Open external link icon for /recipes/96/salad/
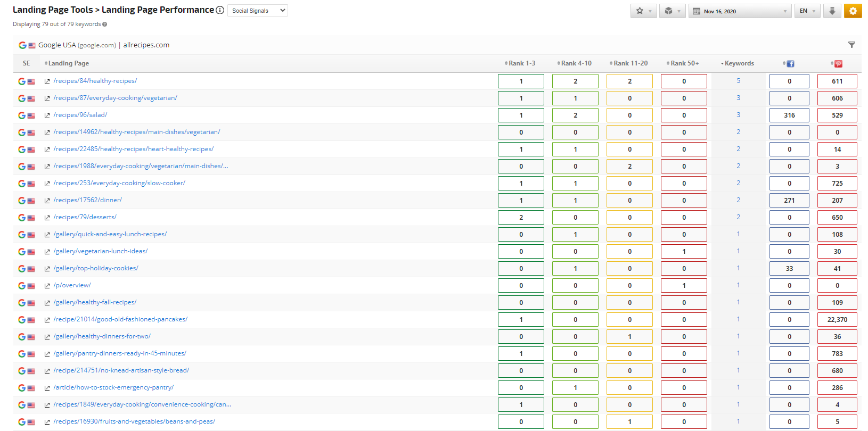 (47, 115)
